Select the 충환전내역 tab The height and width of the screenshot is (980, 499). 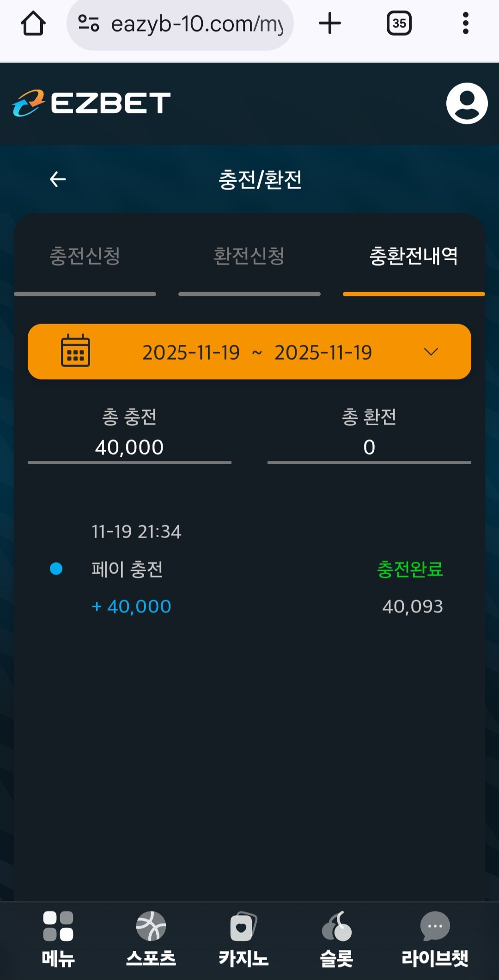(414, 257)
